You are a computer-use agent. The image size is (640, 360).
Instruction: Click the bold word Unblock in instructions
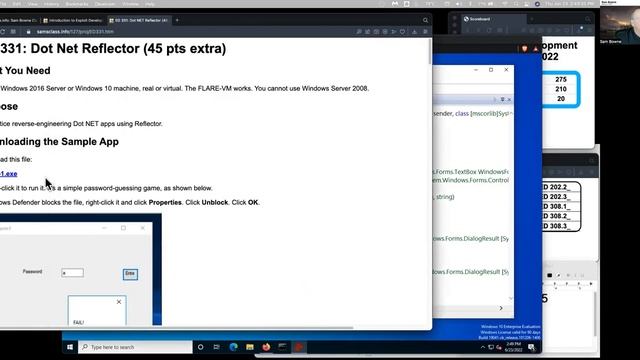click(215, 202)
